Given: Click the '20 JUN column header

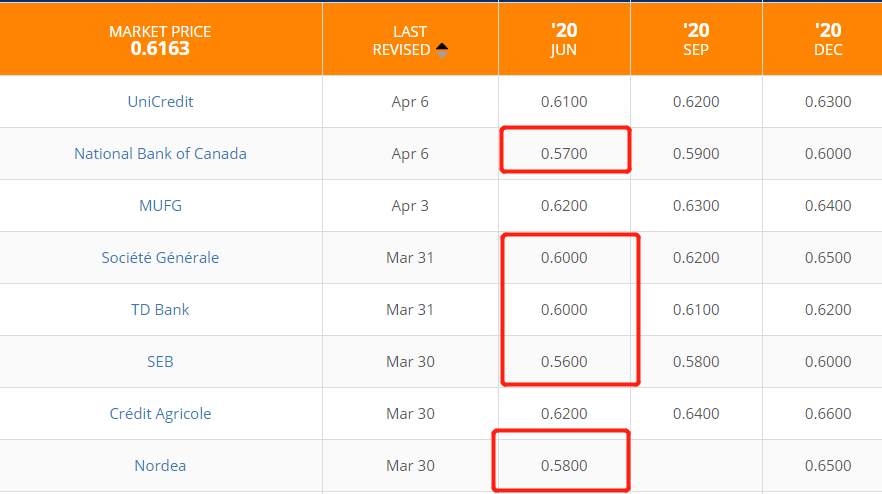Looking at the screenshot, I should point(564,39).
